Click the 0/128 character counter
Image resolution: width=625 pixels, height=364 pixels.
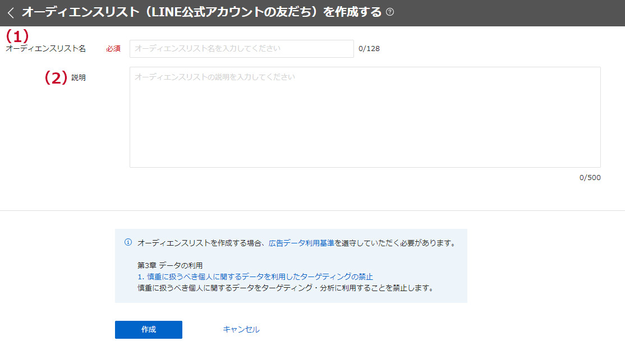coord(369,49)
